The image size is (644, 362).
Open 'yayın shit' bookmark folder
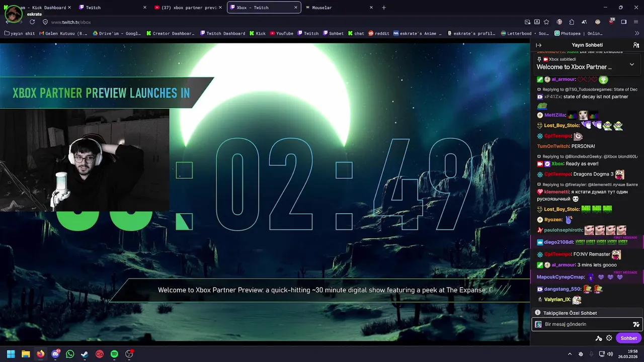pos(19,33)
